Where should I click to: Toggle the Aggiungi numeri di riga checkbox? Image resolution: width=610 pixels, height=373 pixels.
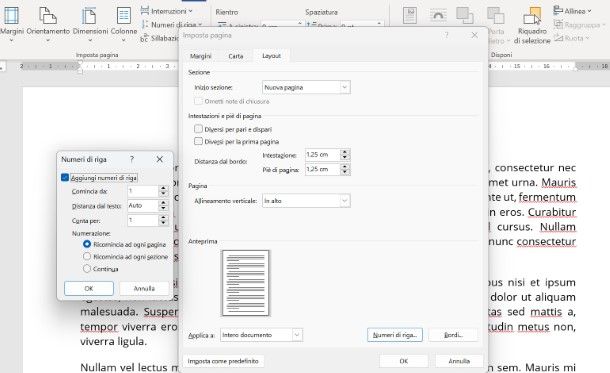tap(65, 177)
